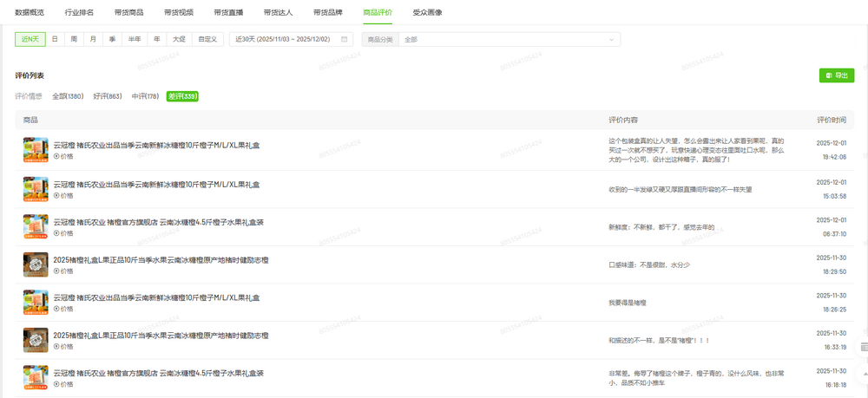
Task: Expand the 商品分类 dropdown
Action: pos(510,39)
